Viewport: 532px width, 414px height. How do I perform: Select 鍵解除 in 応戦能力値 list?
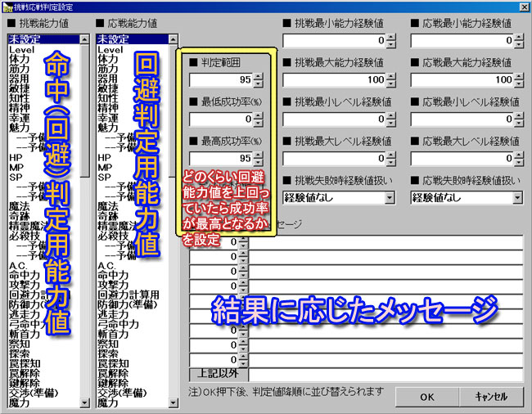[x=113, y=383]
